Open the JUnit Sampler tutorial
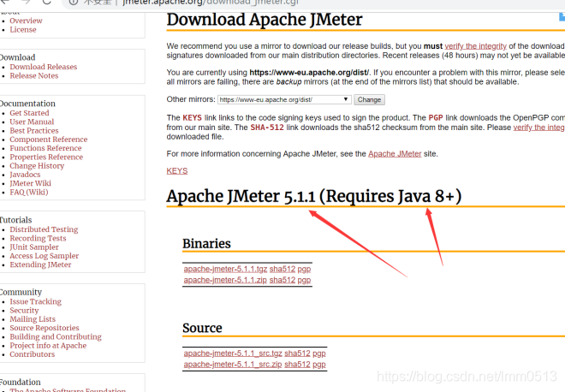Image resolution: width=565 pixels, height=392 pixels. click(x=34, y=246)
